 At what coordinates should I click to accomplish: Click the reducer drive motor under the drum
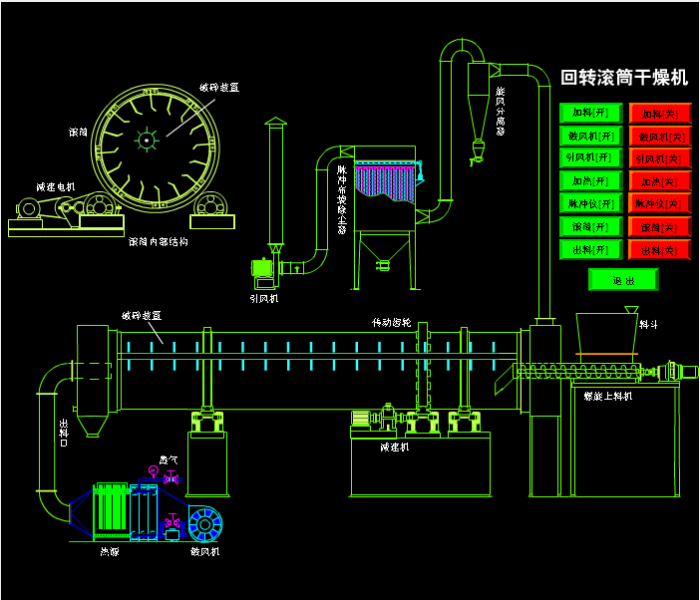tap(361, 419)
